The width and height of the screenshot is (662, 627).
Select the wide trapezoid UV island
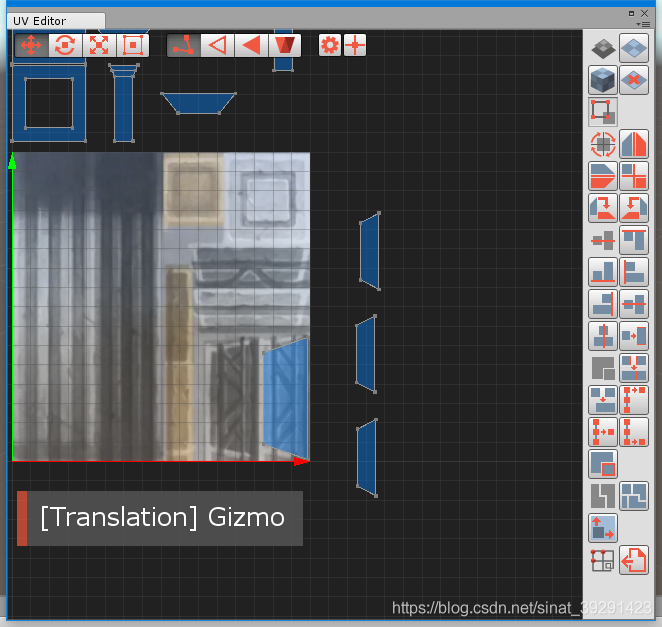(x=198, y=103)
